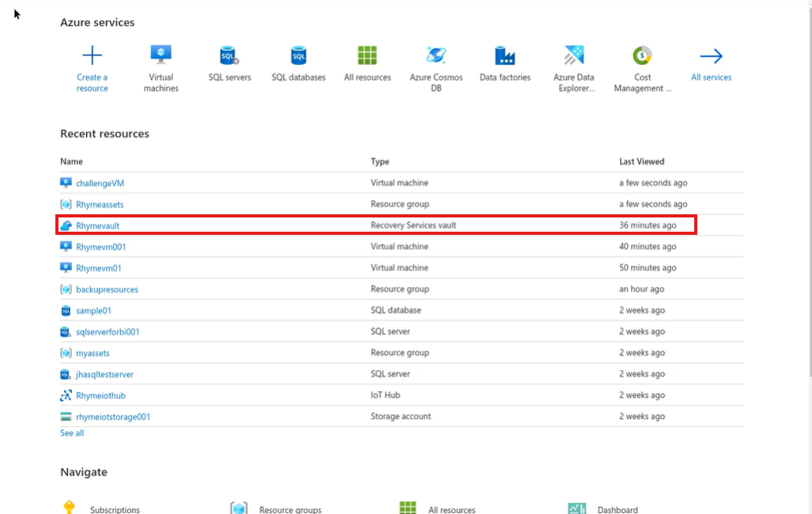Click the Subscriptions key icon
The image size is (812, 514).
pos(70,507)
